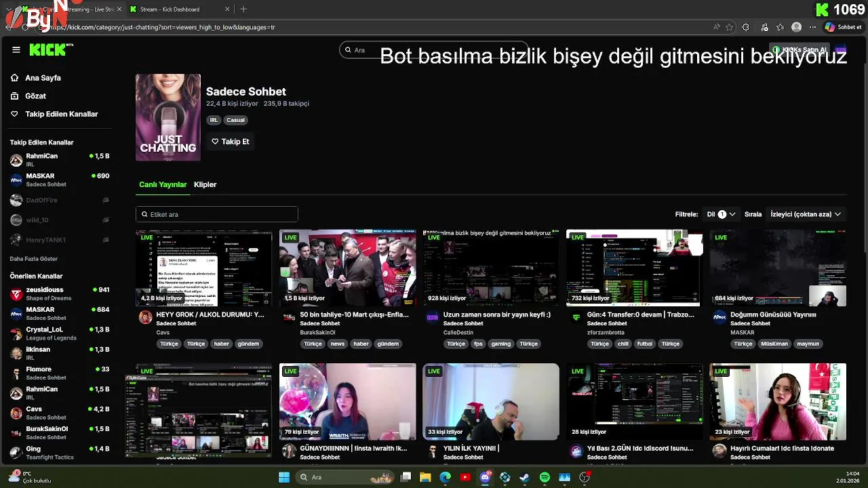Open the Windows Start menu
This screenshot has height=488, width=868.
[284, 477]
